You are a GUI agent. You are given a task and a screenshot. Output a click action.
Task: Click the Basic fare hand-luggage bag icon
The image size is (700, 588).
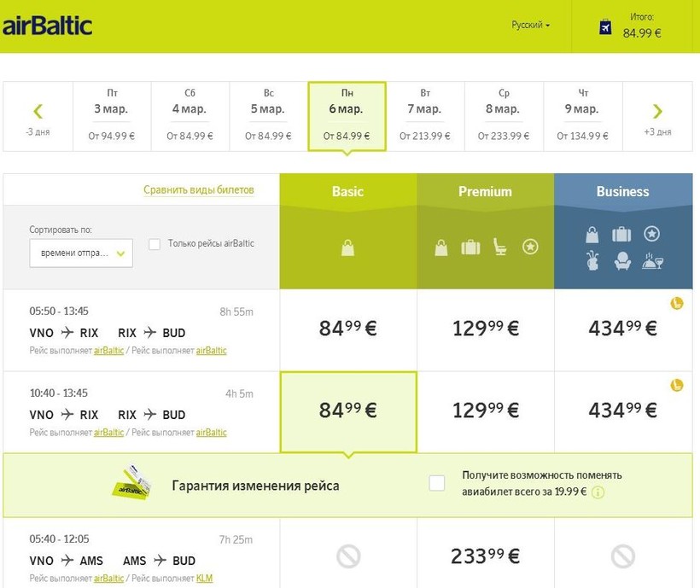click(347, 247)
